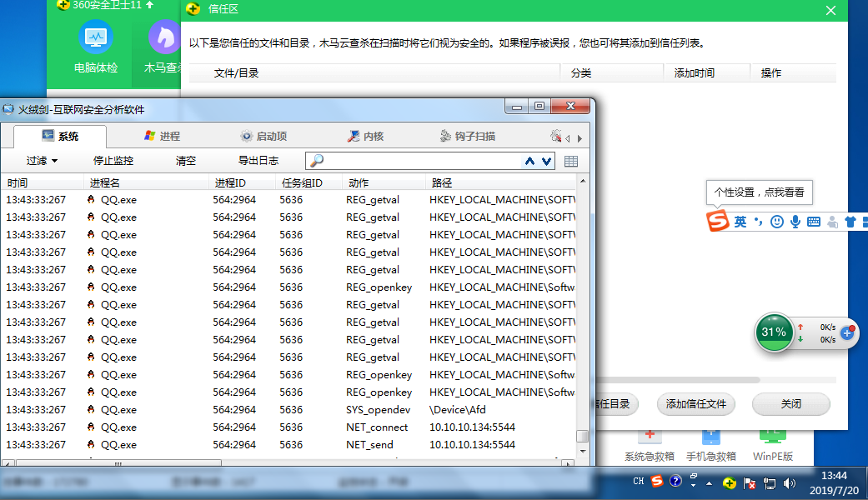868x500 pixels.
Task: Switch to the 进程 tab in 火绒剑
Action: tap(163, 136)
